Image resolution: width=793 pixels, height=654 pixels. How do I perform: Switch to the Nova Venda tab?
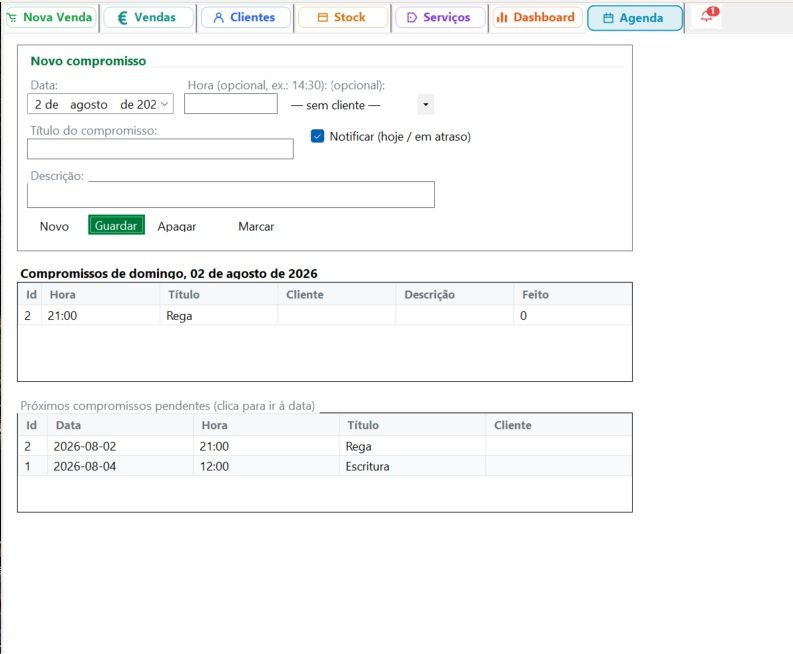coord(50,18)
